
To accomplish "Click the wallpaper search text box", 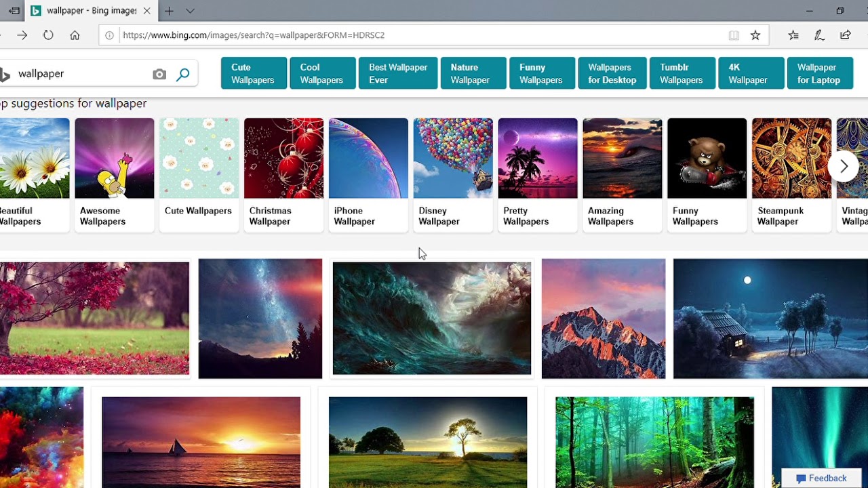I will [81, 74].
